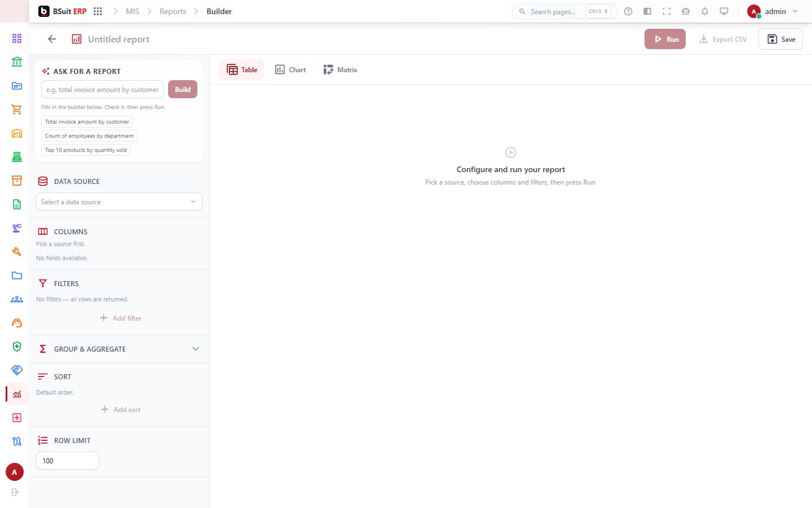Open the wrench maintenance module icon
Viewport: 812px width, 508px height.
(17, 252)
